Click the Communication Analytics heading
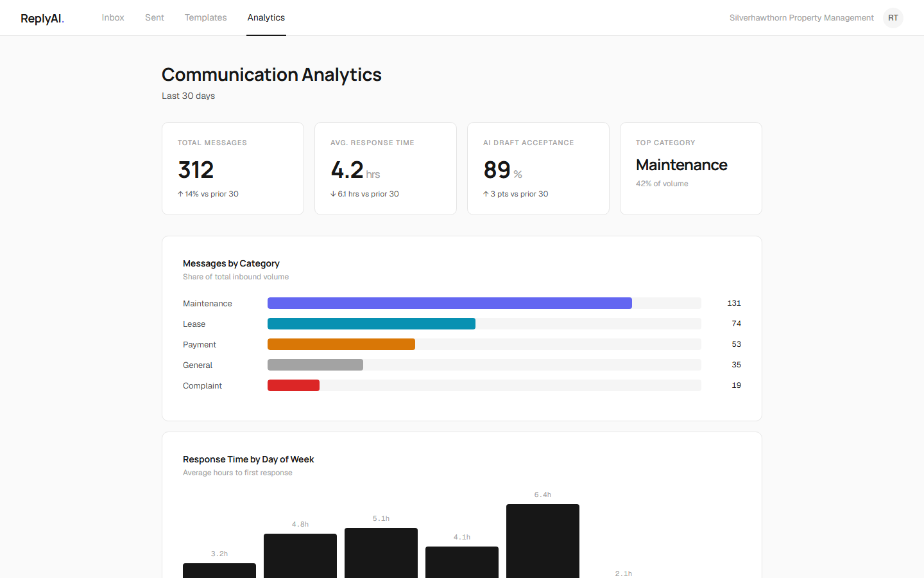 click(271, 74)
